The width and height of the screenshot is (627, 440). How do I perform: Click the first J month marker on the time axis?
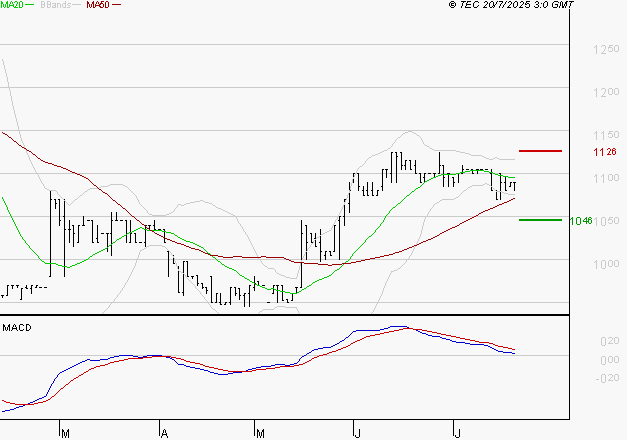click(x=357, y=433)
